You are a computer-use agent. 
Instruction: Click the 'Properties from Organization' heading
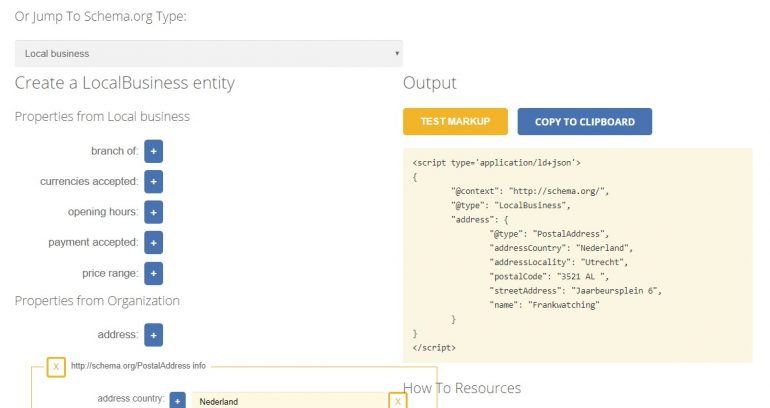pos(97,300)
